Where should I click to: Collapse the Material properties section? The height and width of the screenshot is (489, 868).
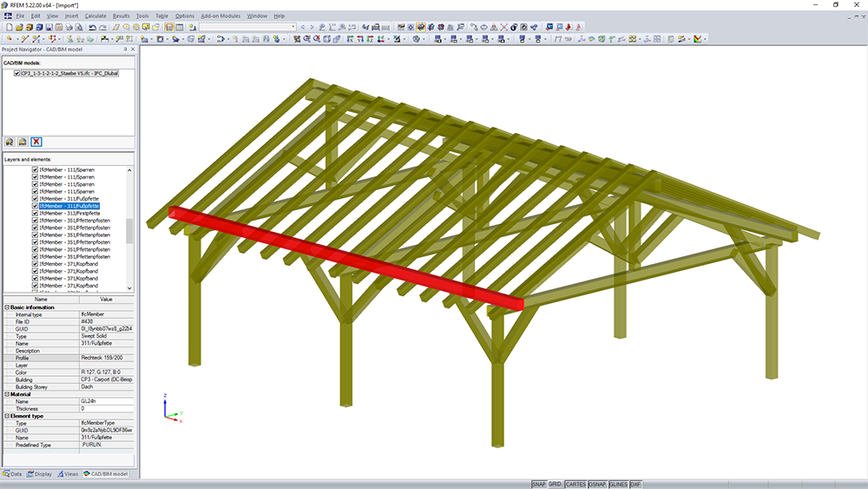coord(7,393)
